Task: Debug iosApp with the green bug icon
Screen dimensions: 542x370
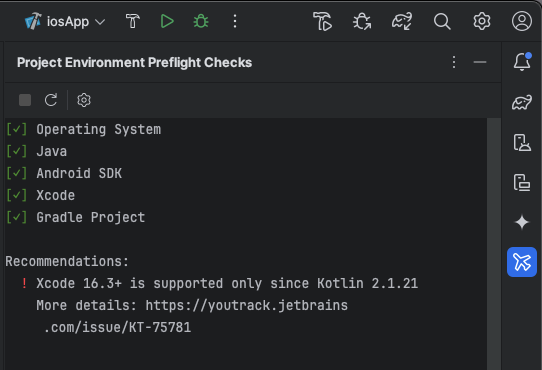Action: point(201,21)
